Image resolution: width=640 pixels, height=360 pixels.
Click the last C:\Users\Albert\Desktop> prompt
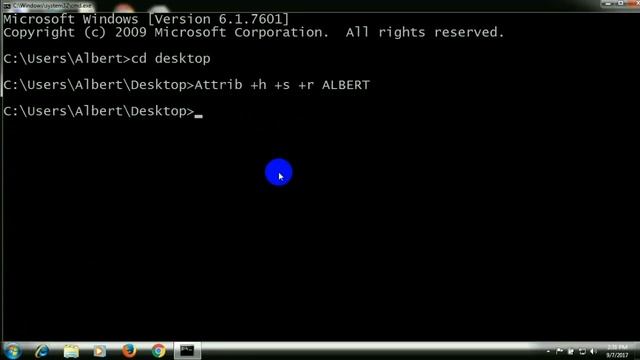click(x=99, y=111)
